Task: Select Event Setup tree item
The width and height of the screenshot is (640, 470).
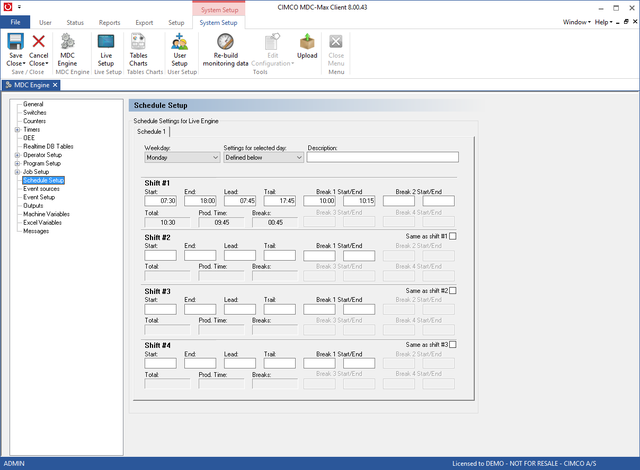Action: [39, 197]
